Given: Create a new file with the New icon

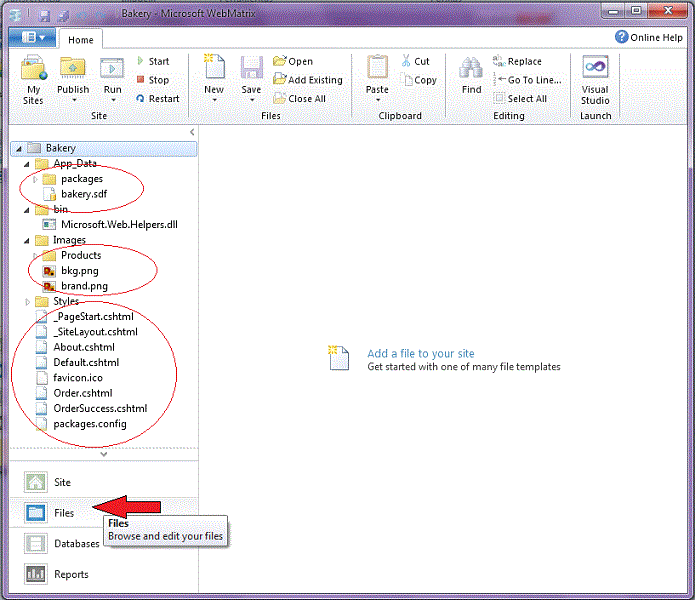Looking at the screenshot, I should (x=215, y=67).
